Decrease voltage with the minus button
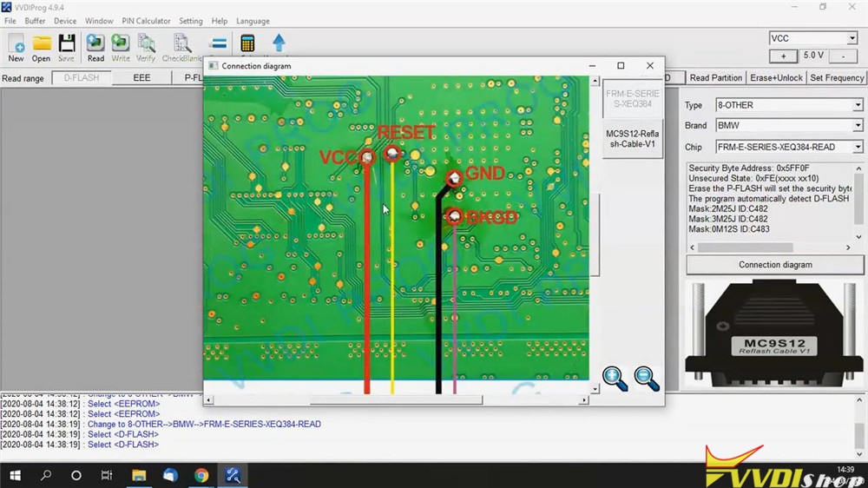Image resolution: width=868 pixels, height=488 pixels. click(843, 56)
